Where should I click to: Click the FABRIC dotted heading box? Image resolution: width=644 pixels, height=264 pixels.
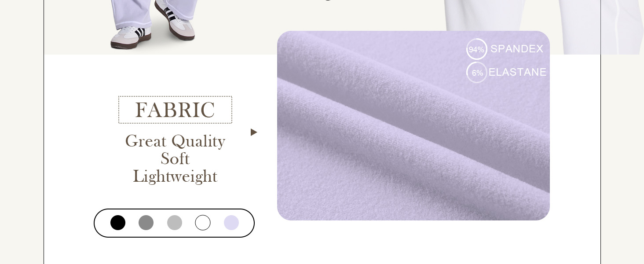(x=175, y=110)
